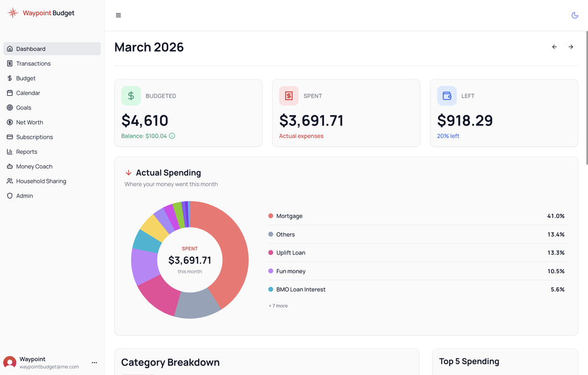Open Subscriptions via its sidebar icon

[9, 137]
